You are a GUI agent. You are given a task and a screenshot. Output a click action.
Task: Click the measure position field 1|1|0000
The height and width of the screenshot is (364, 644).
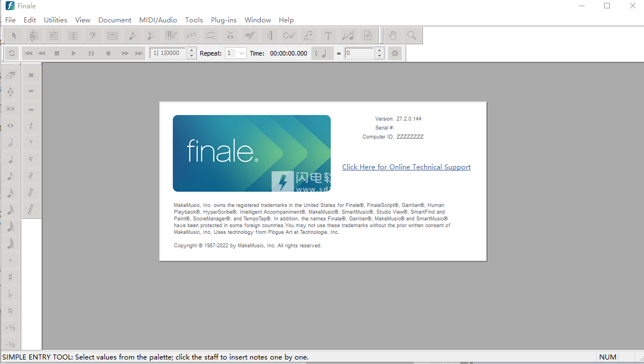coord(168,53)
